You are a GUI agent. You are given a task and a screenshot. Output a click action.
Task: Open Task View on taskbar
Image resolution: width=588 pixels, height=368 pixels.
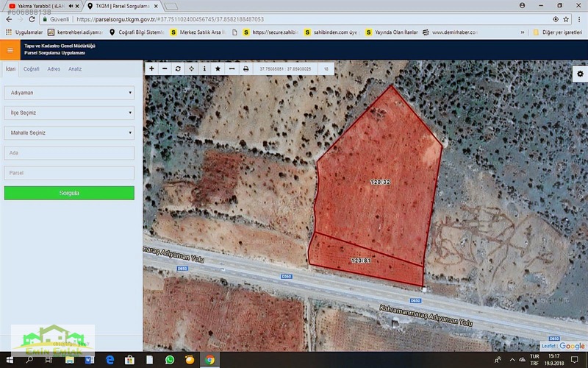click(x=49, y=360)
